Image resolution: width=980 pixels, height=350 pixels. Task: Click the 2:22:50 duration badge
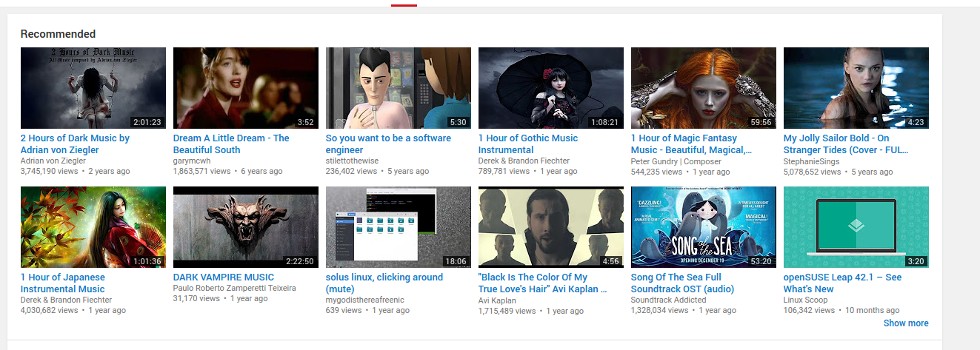(299, 261)
